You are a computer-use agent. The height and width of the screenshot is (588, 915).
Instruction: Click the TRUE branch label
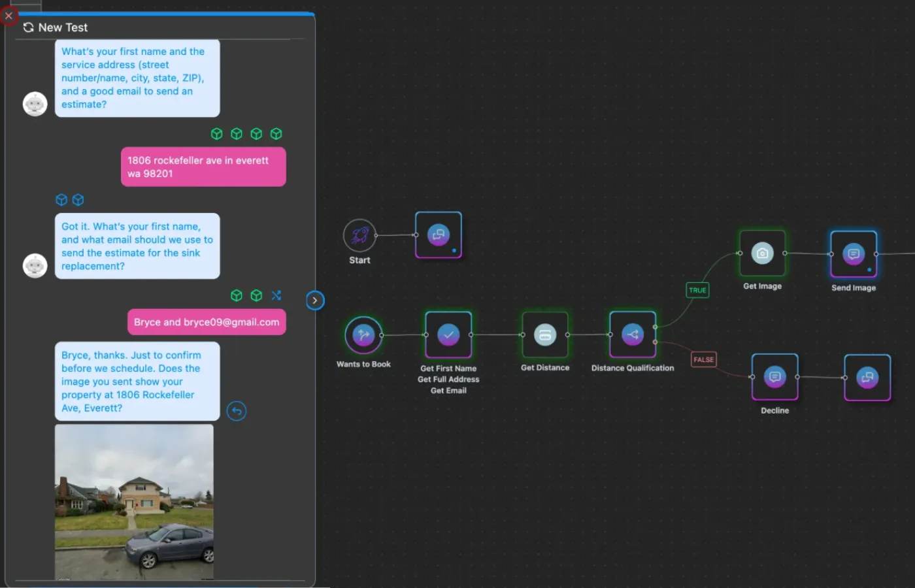[x=697, y=290]
